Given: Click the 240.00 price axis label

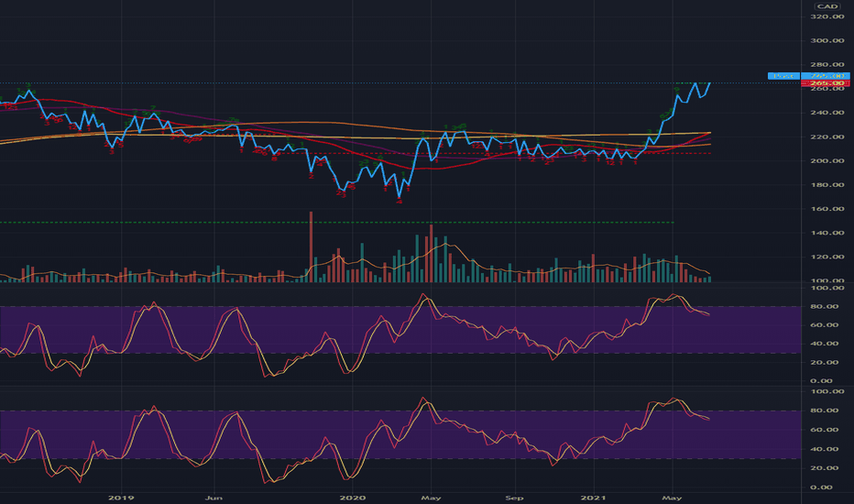Looking at the screenshot, I should click(x=827, y=113).
